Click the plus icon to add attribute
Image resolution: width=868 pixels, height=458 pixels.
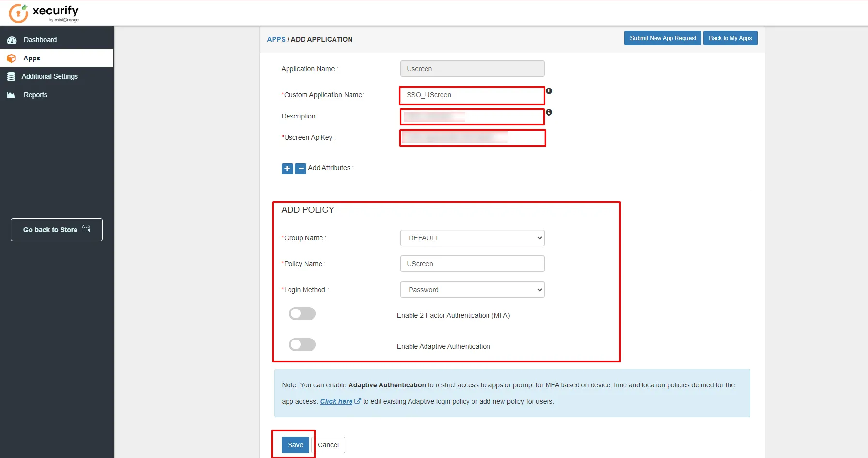point(287,168)
